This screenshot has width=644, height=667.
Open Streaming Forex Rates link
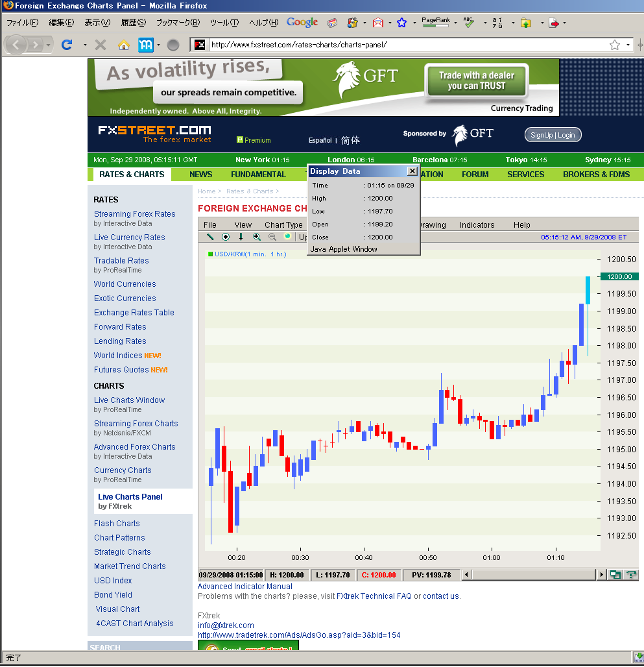134,214
